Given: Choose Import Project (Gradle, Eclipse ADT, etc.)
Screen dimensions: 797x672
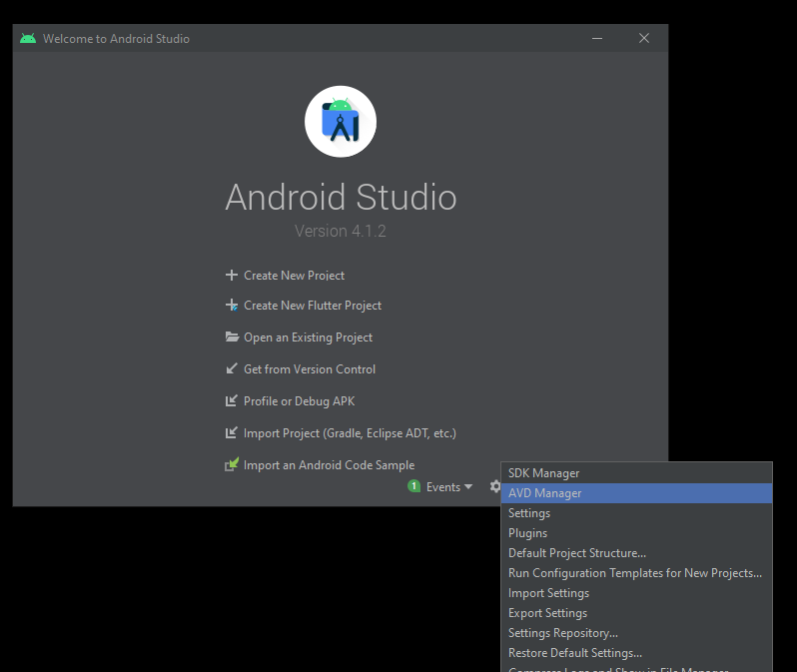Looking at the screenshot, I should [350, 433].
